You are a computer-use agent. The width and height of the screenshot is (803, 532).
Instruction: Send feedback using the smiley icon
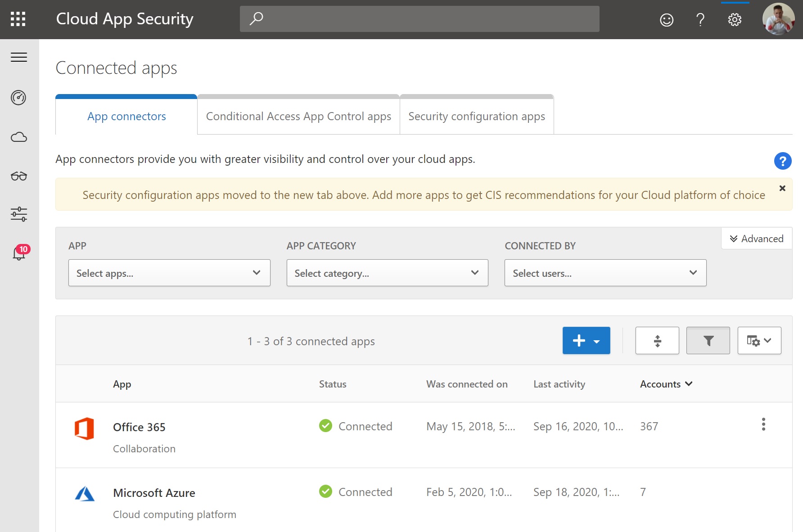coord(666,19)
